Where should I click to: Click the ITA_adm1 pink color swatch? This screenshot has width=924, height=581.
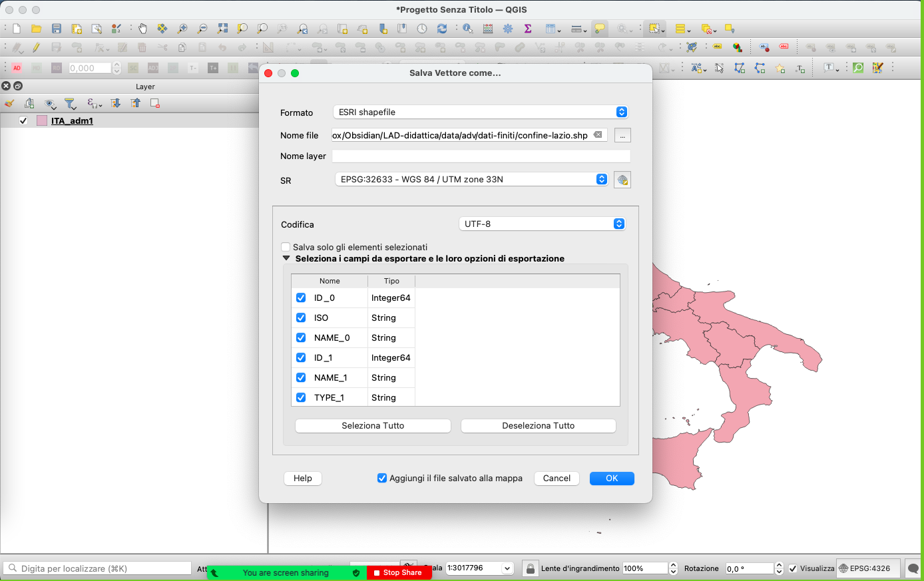point(42,120)
